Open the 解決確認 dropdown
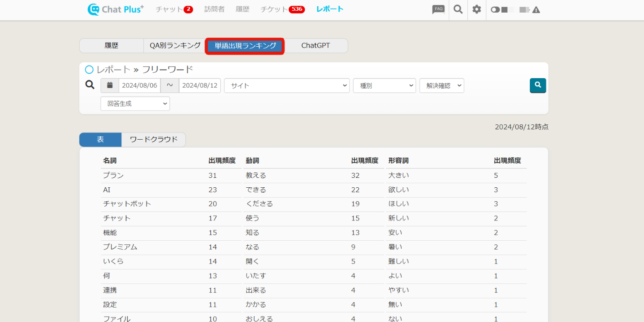The image size is (644, 322). point(441,85)
